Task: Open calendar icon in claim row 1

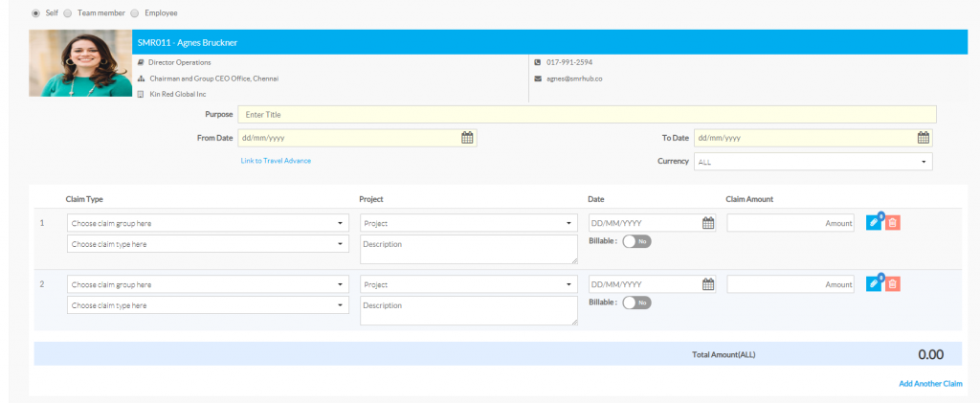Action: coord(707,223)
